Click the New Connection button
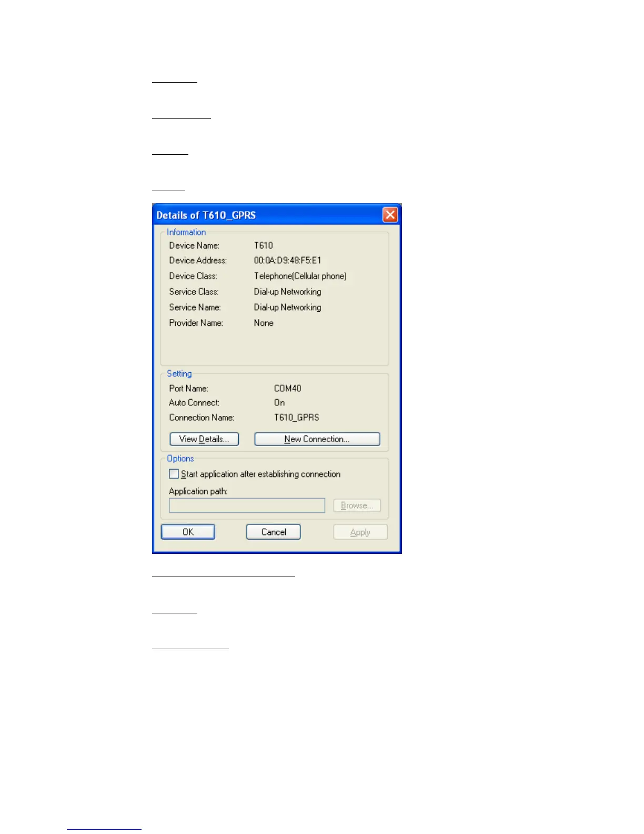The width and height of the screenshot is (644, 834). point(317,439)
